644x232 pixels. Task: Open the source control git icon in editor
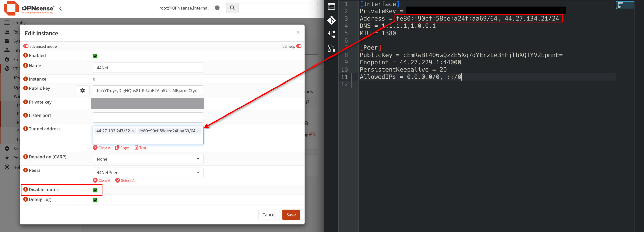point(331,20)
